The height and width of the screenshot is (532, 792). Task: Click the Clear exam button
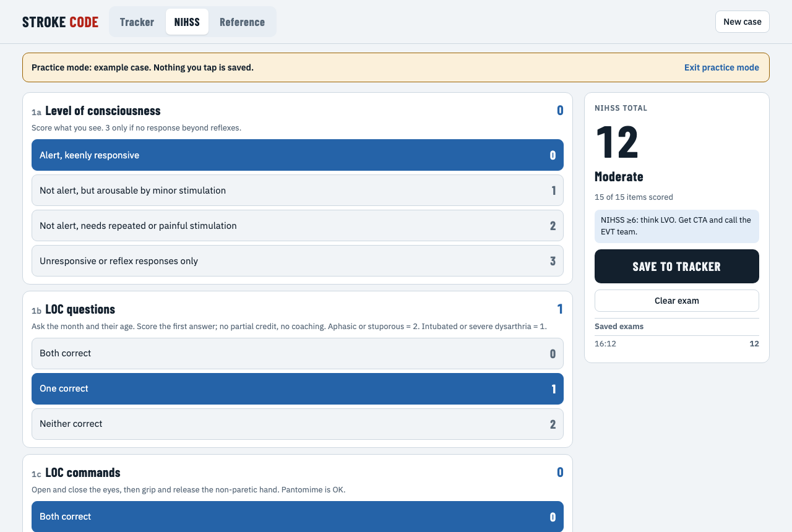tap(677, 301)
